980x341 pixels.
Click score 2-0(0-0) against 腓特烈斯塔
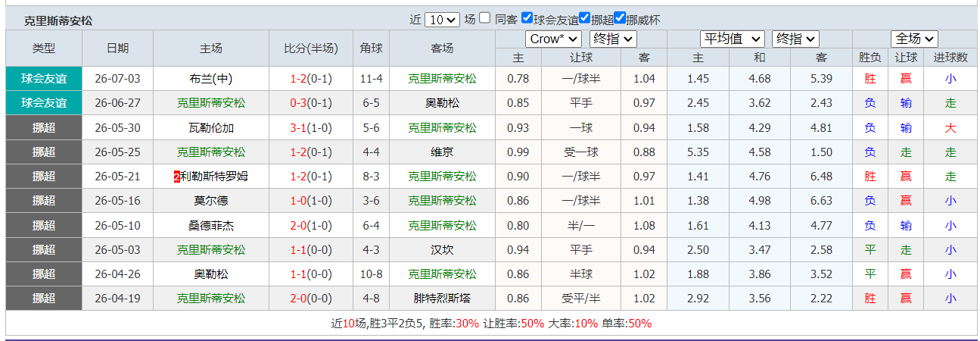click(311, 298)
